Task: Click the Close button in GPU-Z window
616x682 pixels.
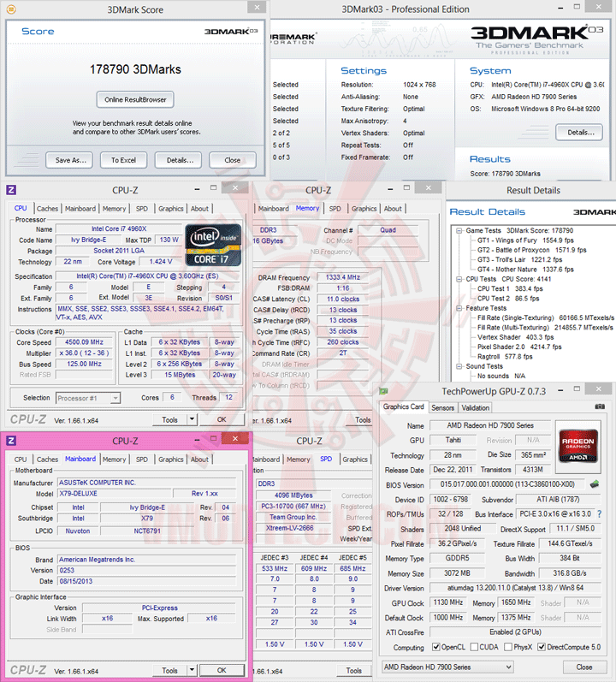Action: pyautogui.click(x=583, y=667)
